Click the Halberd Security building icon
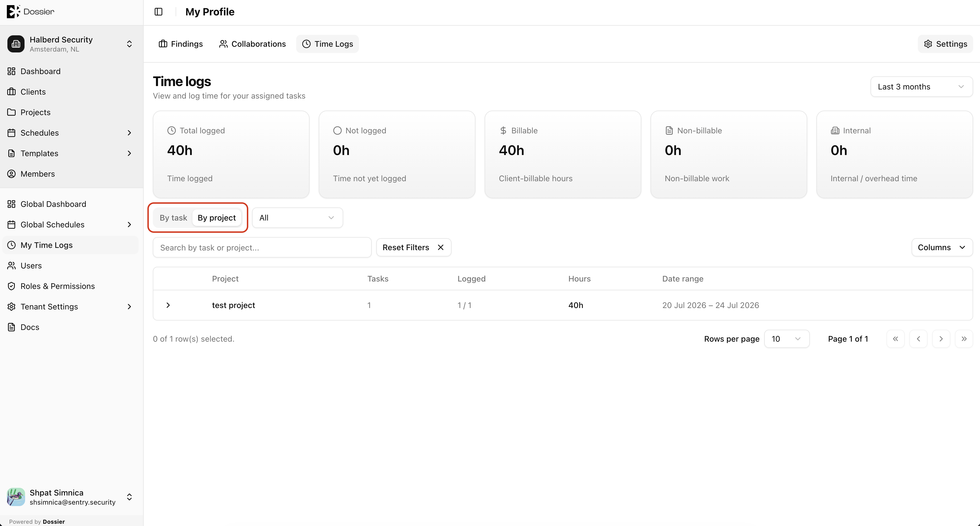 (16, 44)
